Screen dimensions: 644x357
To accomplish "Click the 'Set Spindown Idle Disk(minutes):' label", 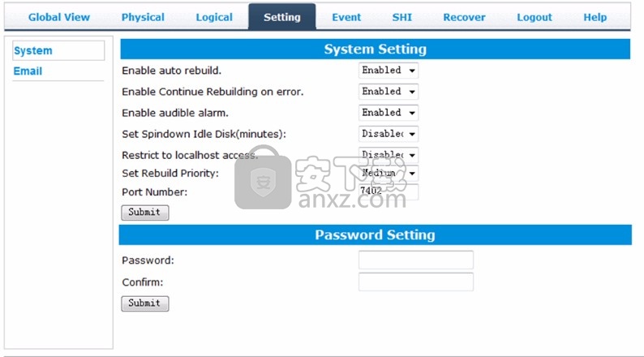I will (x=204, y=135).
